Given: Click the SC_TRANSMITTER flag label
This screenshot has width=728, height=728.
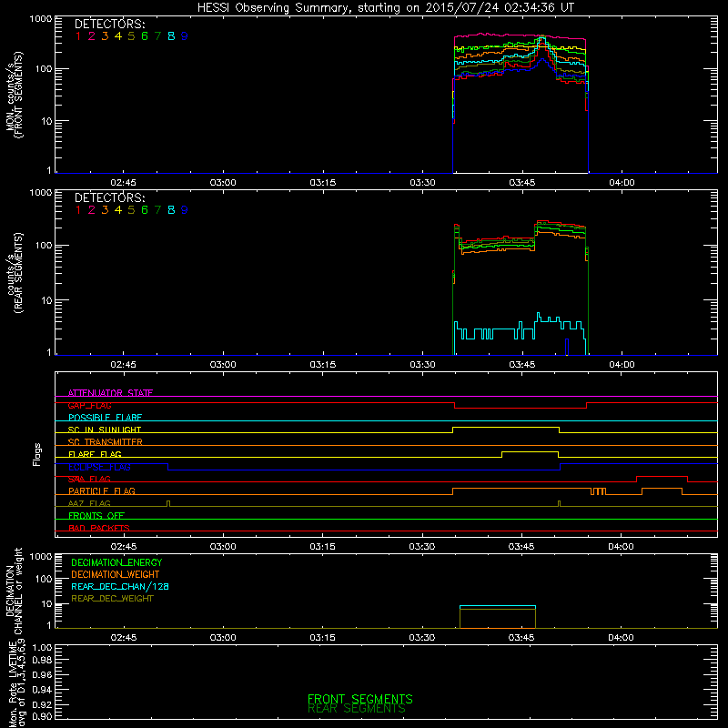Looking at the screenshot, I should pyautogui.click(x=106, y=442).
